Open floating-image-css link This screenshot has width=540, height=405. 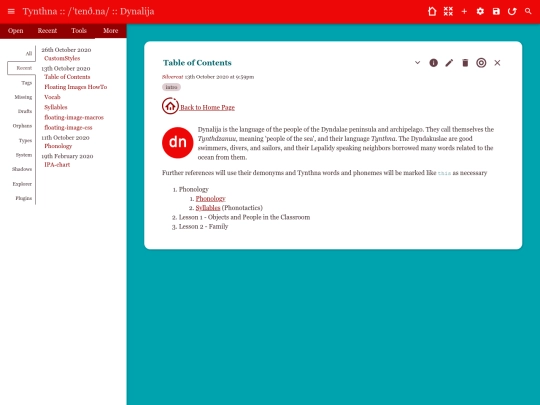68,127
